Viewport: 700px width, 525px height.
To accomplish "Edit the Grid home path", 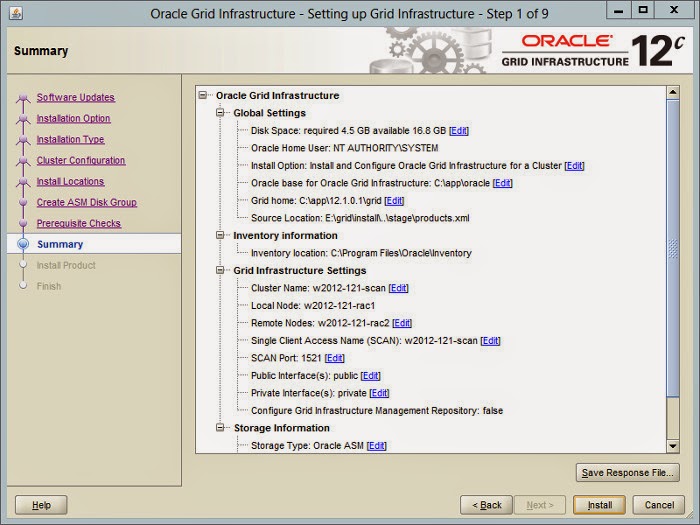I will (394, 200).
